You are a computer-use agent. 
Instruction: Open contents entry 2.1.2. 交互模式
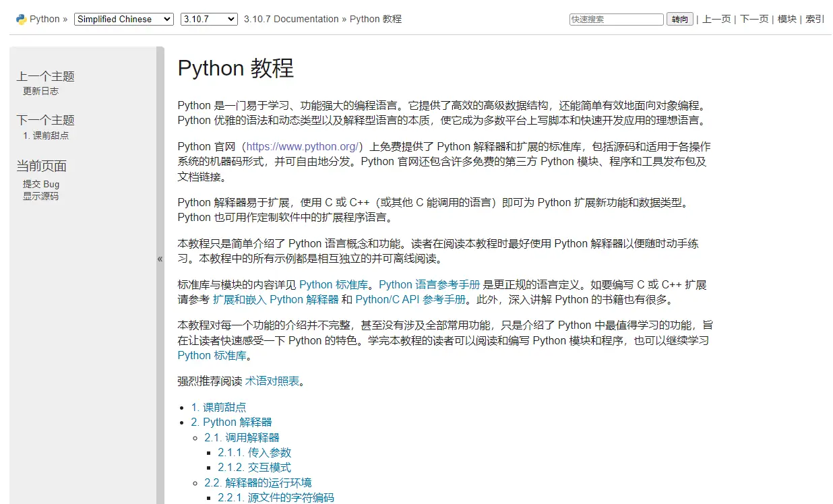(x=255, y=467)
